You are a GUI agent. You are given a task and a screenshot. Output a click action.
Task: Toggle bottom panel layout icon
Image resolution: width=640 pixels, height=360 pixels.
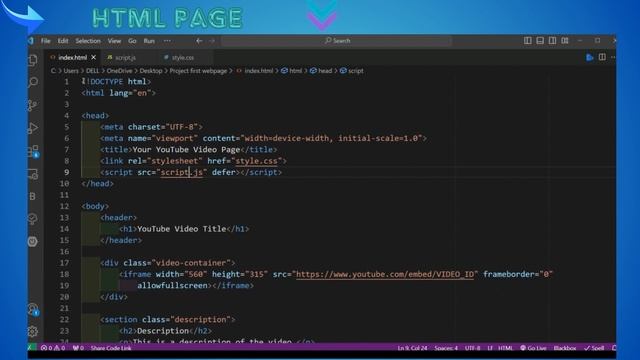pos(540,40)
